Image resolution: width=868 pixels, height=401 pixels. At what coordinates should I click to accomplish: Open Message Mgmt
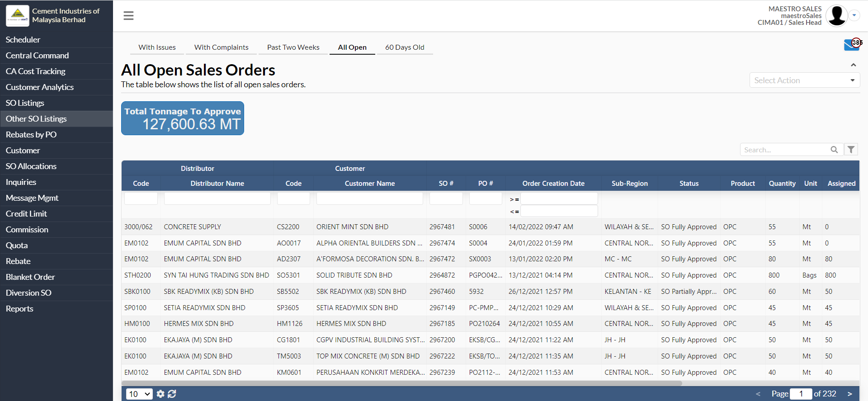[57, 198]
